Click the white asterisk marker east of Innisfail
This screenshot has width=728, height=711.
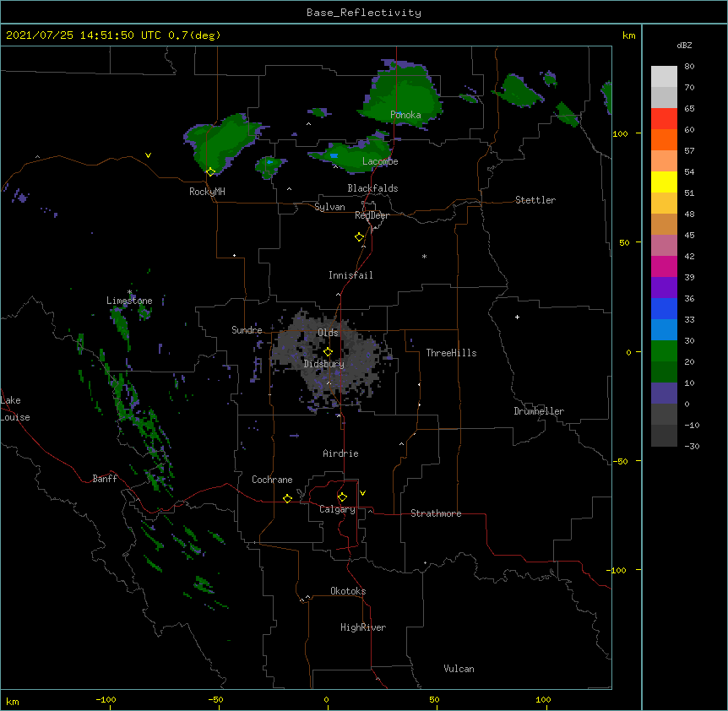pyautogui.click(x=424, y=257)
